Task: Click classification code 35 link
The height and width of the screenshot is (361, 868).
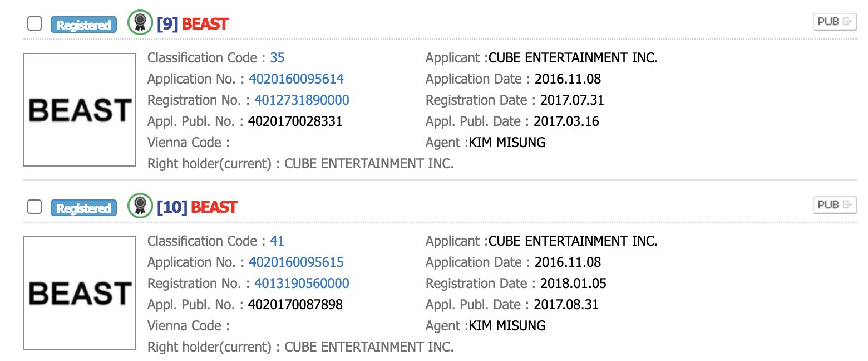Action: coord(277,58)
